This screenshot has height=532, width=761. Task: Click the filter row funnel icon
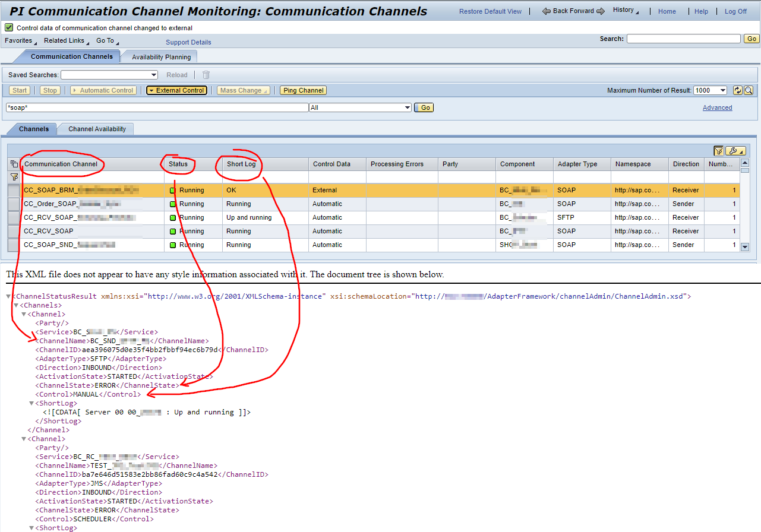pyautogui.click(x=14, y=177)
